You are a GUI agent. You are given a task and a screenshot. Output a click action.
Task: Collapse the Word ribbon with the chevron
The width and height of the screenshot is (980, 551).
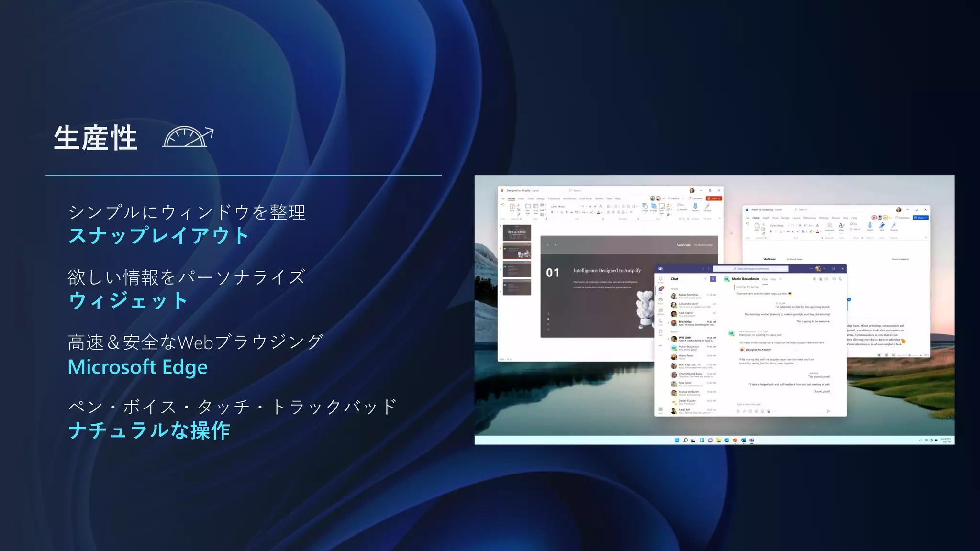(926, 237)
